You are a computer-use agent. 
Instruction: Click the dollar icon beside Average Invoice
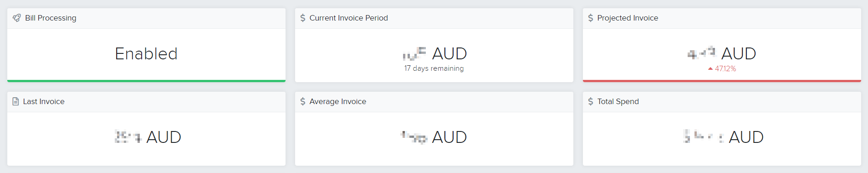tap(303, 101)
